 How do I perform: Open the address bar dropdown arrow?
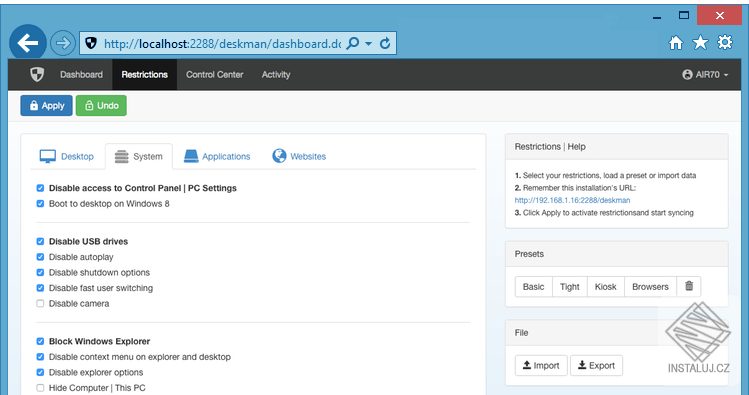[368, 43]
